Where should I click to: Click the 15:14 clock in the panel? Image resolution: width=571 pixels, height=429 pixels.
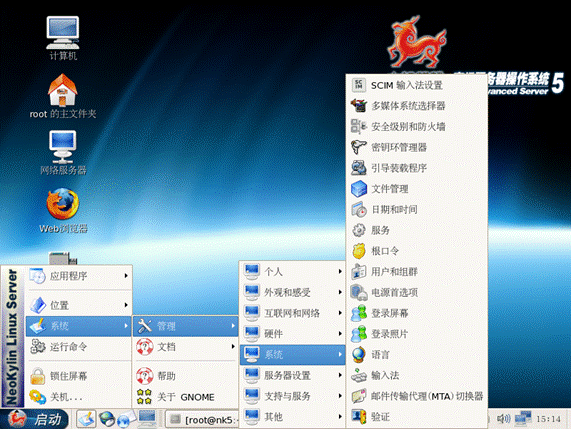(x=548, y=419)
